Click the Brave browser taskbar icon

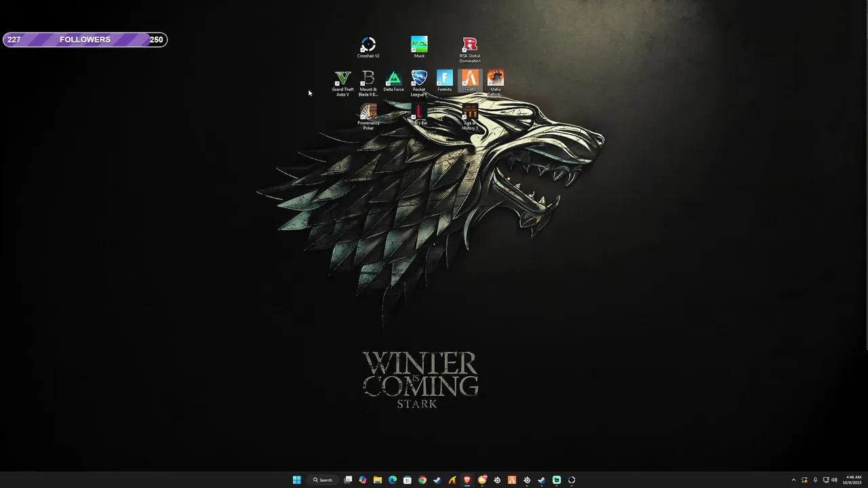tap(467, 480)
